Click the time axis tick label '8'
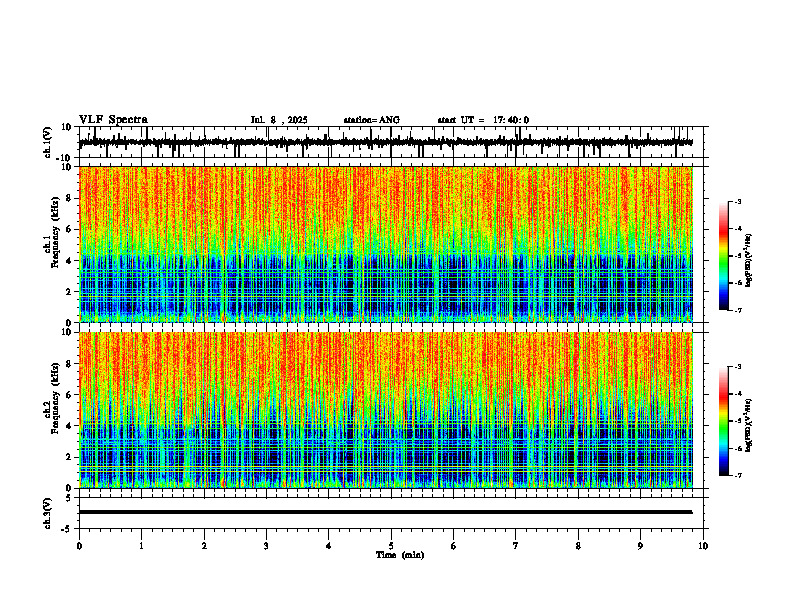 (578, 546)
